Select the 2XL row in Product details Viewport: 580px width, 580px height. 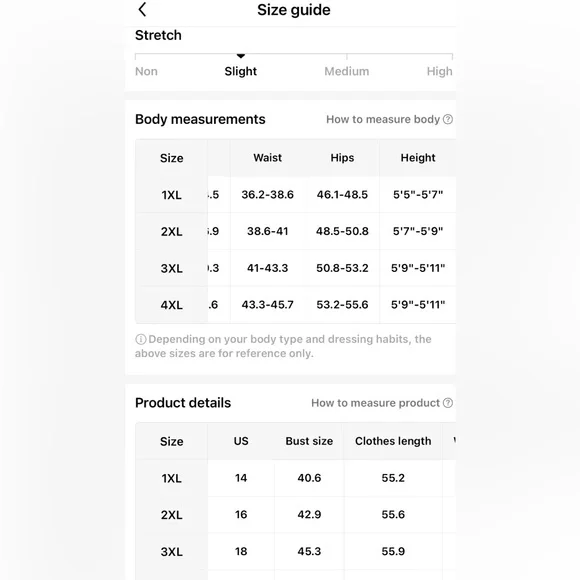click(296, 515)
